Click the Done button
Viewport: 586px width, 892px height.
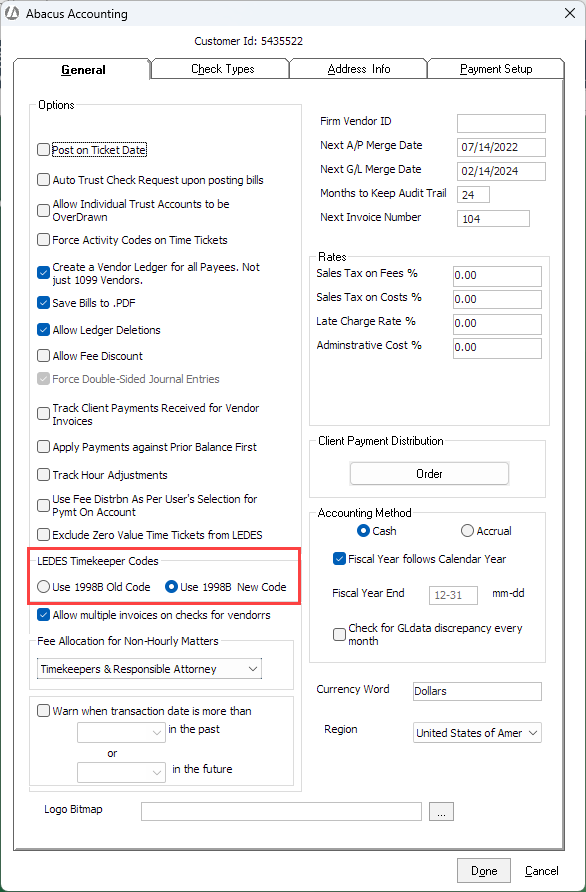[484, 871]
